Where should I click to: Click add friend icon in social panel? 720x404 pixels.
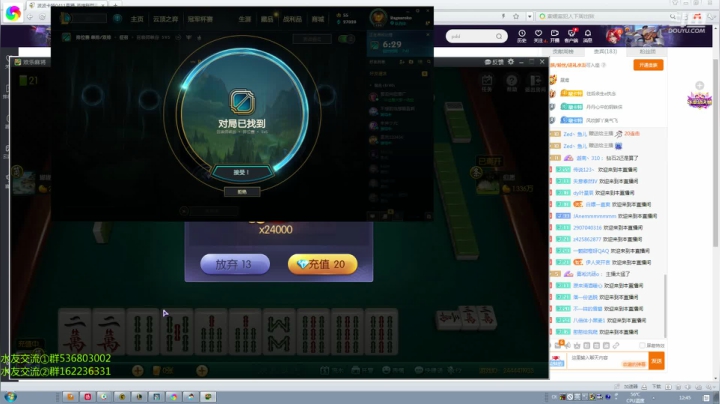click(x=402, y=62)
